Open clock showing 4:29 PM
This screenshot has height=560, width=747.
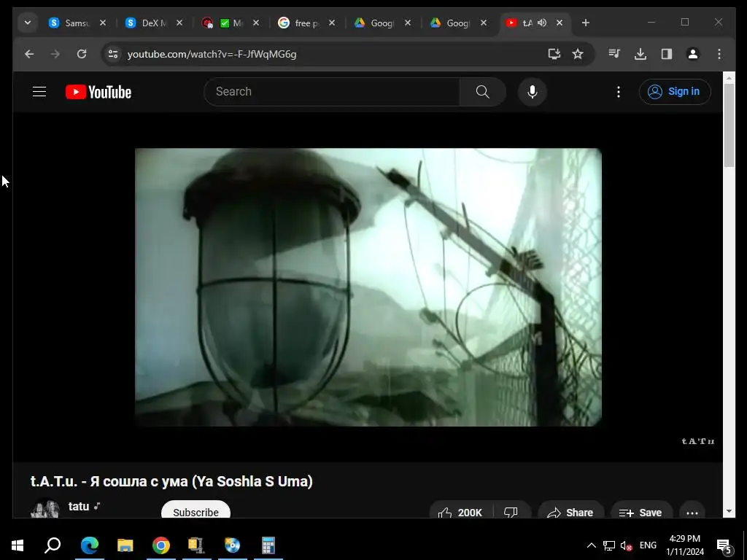(x=684, y=545)
